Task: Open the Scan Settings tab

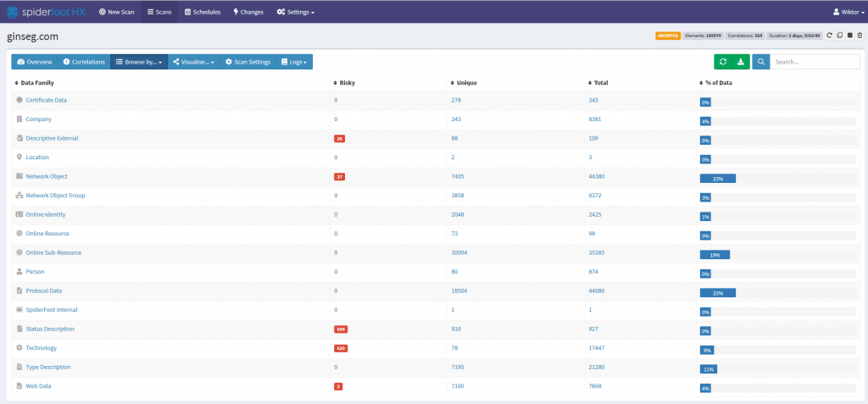Action: coord(248,62)
